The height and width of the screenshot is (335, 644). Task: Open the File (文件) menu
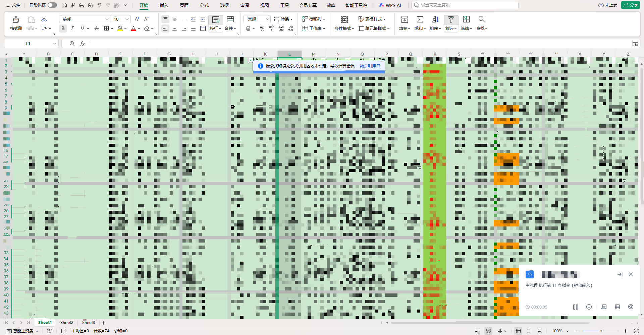coord(13,5)
